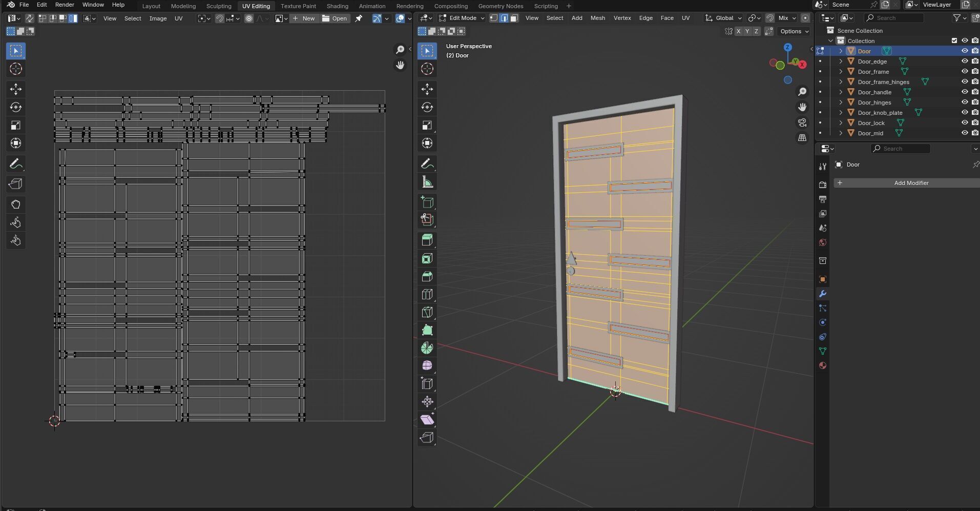This screenshot has height=511, width=980.
Task: Open the Options dropdown in the 3D viewport
Action: pos(794,31)
